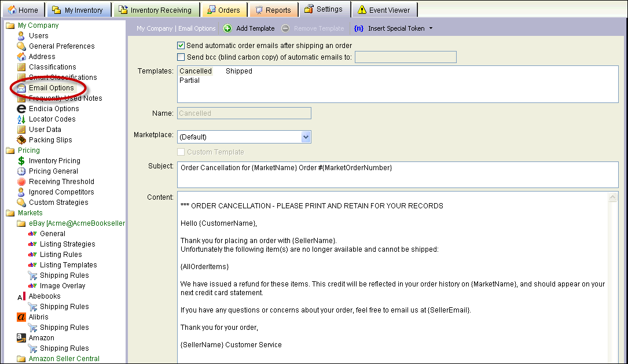The height and width of the screenshot is (364, 628).
Task: Switch to My Inventory tab
Action: point(79,10)
